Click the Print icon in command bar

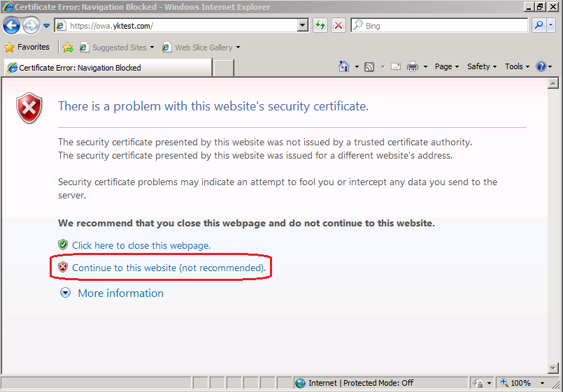click(413, 67)
